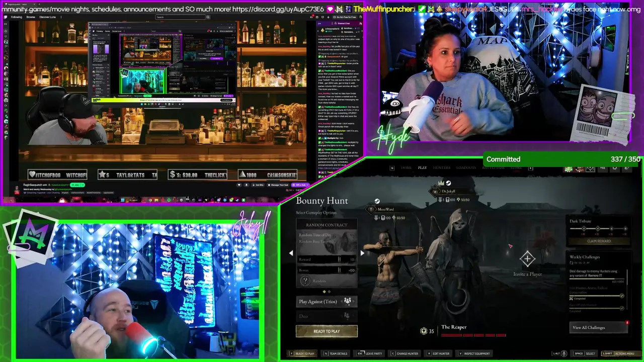Click the Discord invite link in top banner
This screenshot has height=362, width=644.
tap(278, 9)
